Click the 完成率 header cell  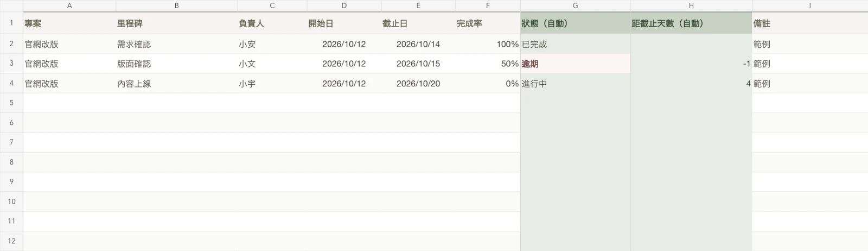click(488, 23)
